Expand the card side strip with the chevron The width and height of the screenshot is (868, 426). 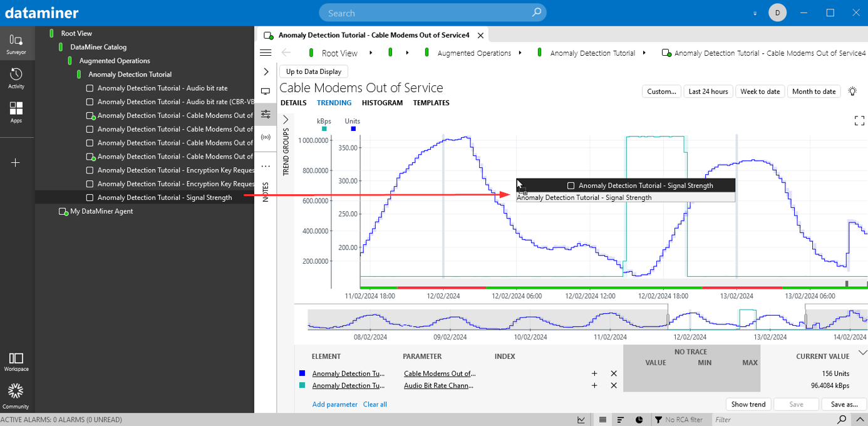(266, 72)
